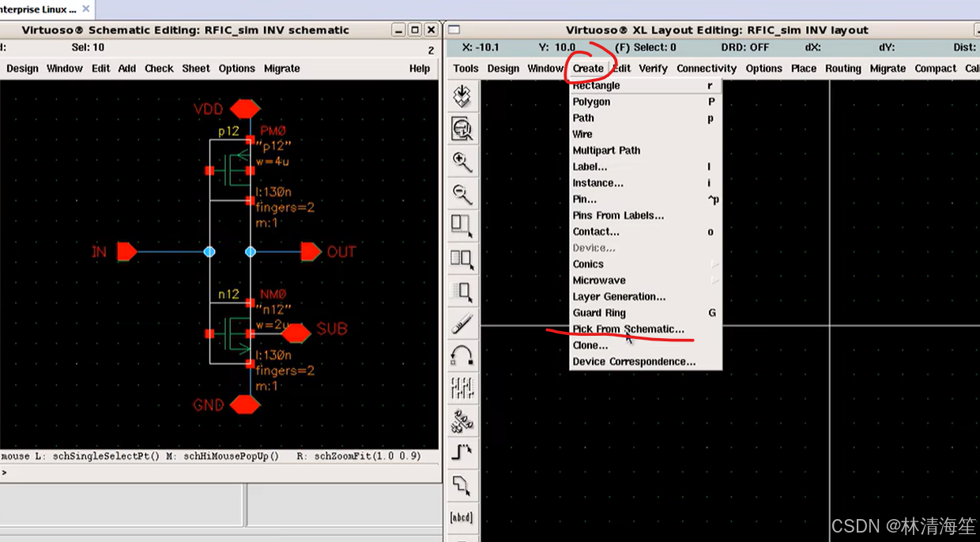Select the Move tool icon
Viewport: 980px width, 542px height.
[x=462, y=291]
